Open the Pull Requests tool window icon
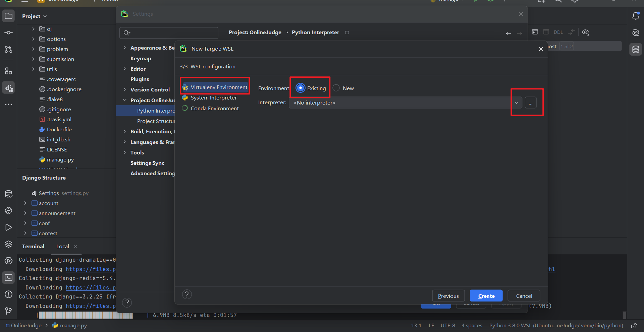Screen dimensions: 644x332 click(9, 50)
